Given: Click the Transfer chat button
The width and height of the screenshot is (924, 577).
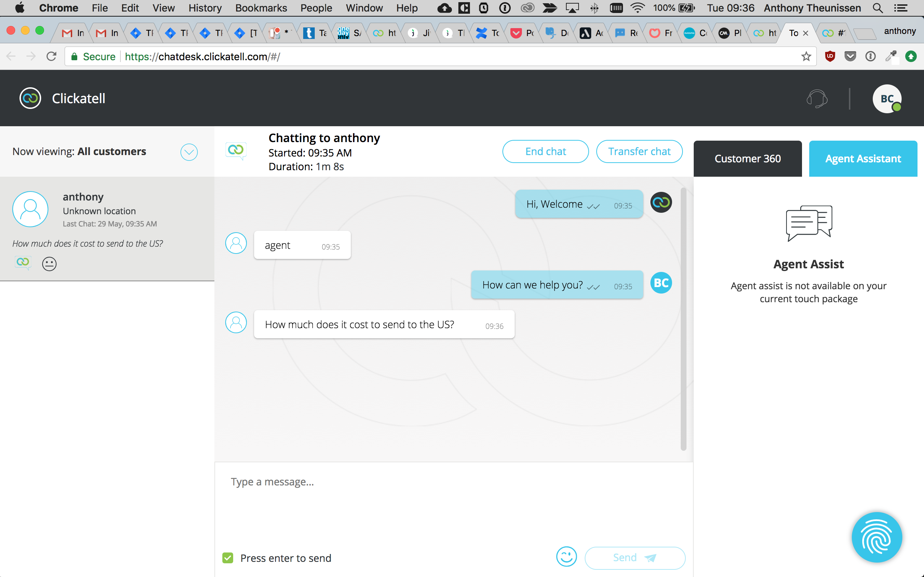Looking at the screenshot, I should [x=639, y=151].
